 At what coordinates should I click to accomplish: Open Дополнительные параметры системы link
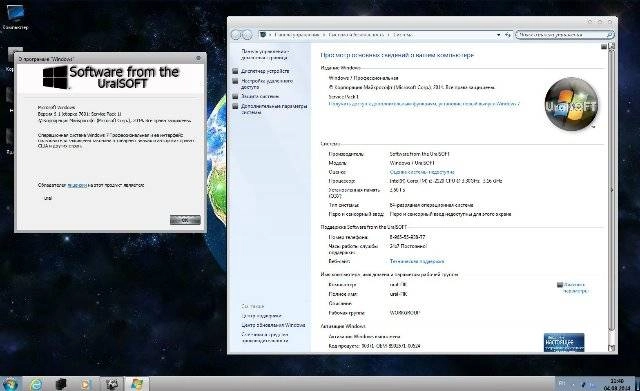tap(274, 109)
